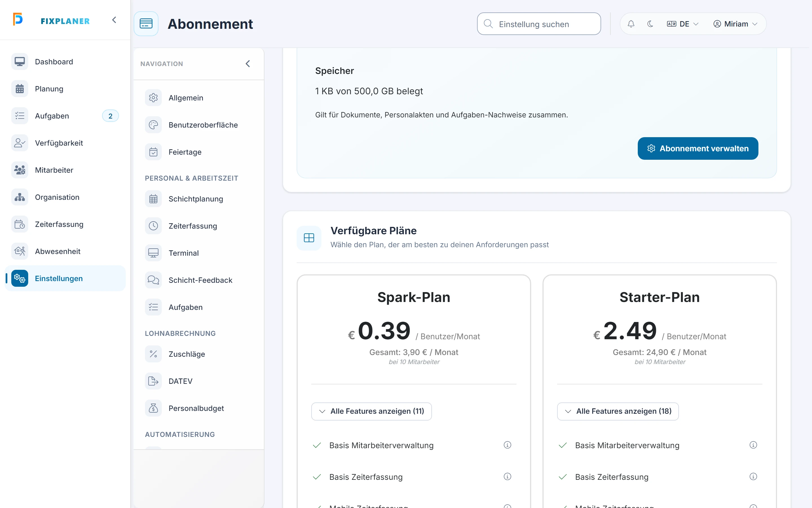Open DE language dropdown
This screenshot has width=812, height=508.
(683, 24)
